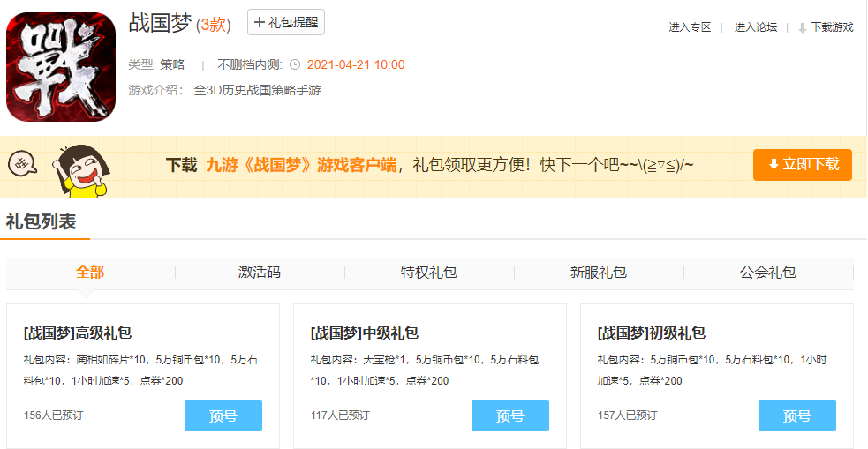Click the 战国梦 game title heading
The image size is (868, 449).
click(160, 24)
